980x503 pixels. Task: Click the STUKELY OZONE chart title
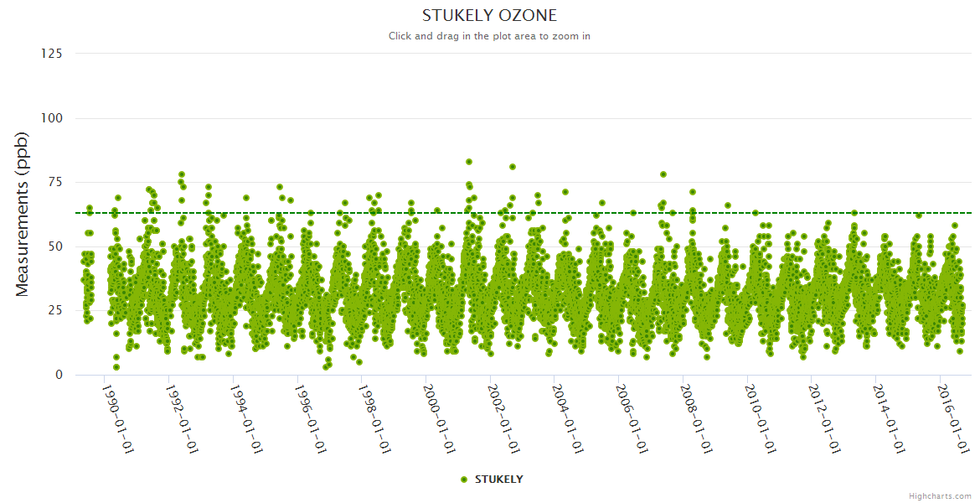coord(489,16)
